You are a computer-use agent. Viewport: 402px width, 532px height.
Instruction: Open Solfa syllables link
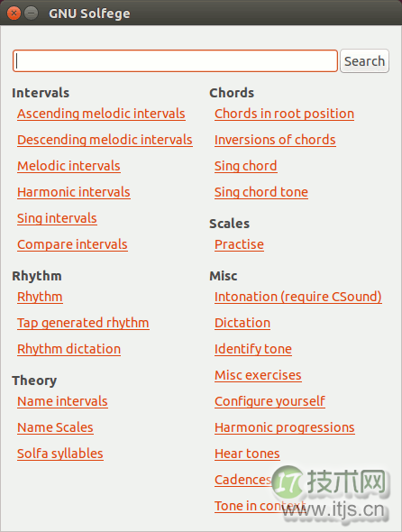coord(60,454)
